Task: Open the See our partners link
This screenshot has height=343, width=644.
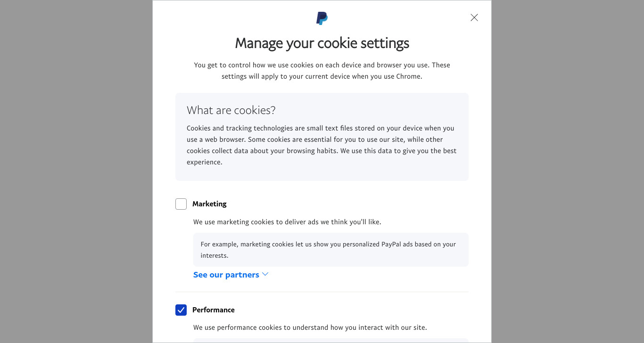Action: pos(226,275)
